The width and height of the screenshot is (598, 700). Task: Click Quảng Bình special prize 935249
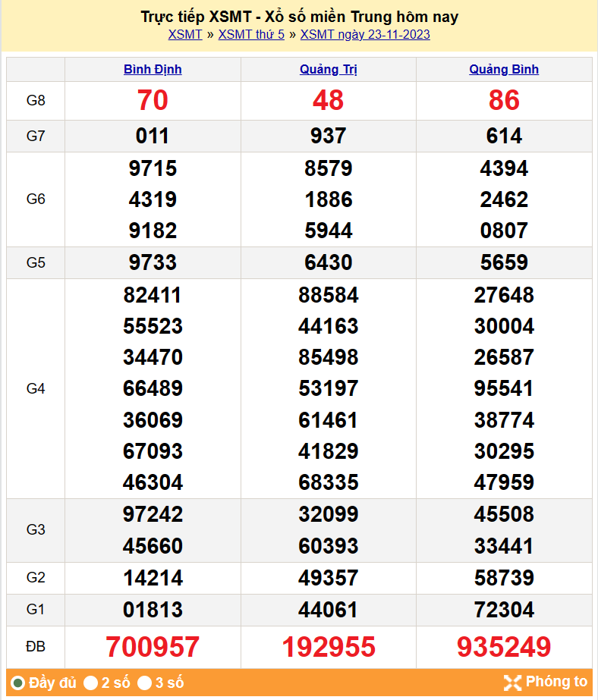coord(504,647)
